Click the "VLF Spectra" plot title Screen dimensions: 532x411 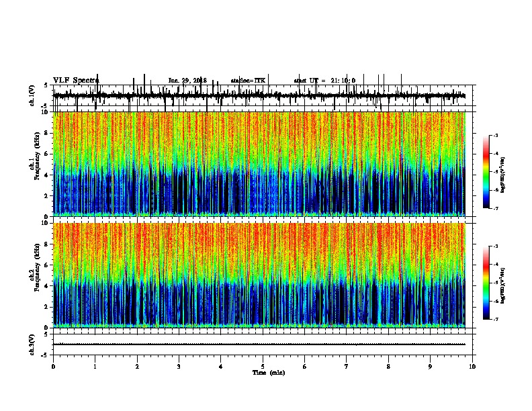[x=76, y=81]
